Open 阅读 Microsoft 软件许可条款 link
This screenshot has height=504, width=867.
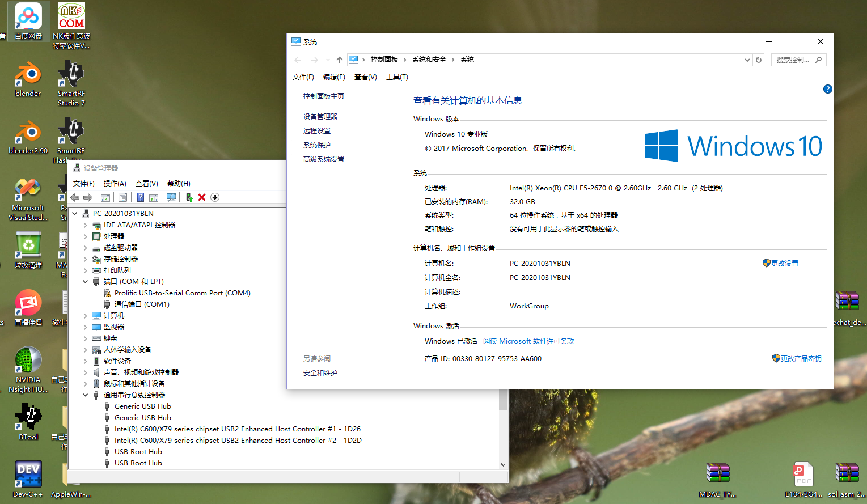click(x=528, y=341)
